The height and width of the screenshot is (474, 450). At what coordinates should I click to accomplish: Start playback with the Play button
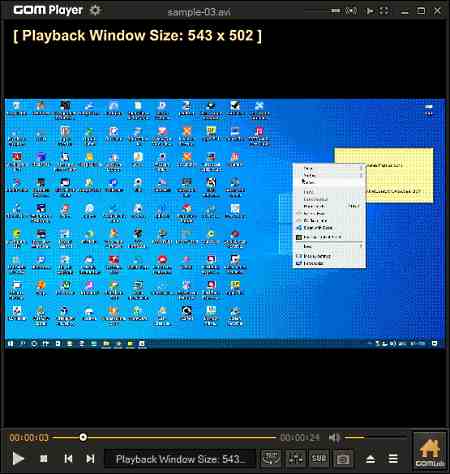click(x=18, y=459)
